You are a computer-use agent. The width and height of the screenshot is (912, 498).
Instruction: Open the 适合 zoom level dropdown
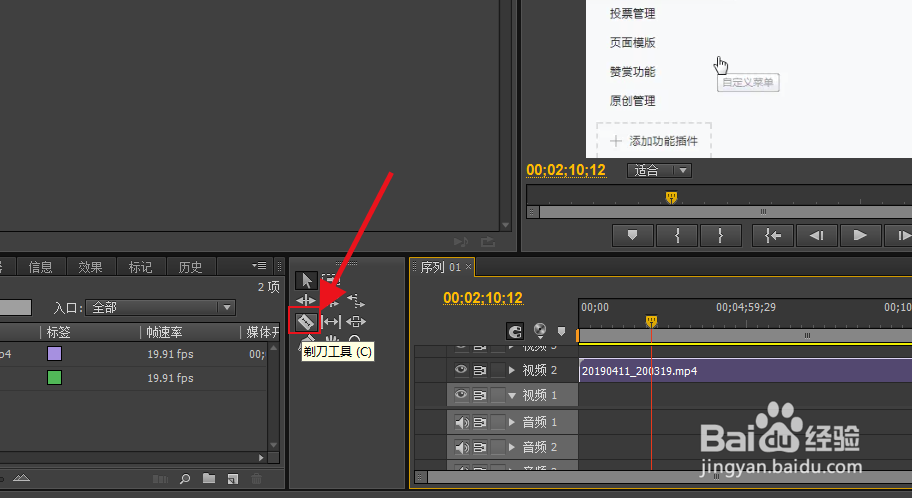tap(660, 170)
